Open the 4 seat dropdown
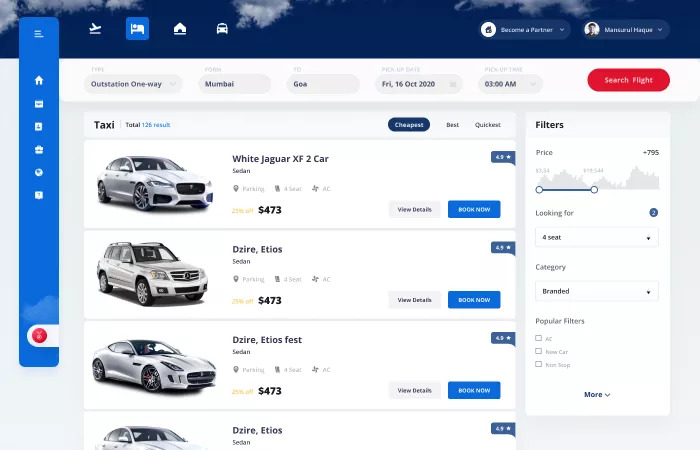The image size is (700, 450). pos(597,238)
